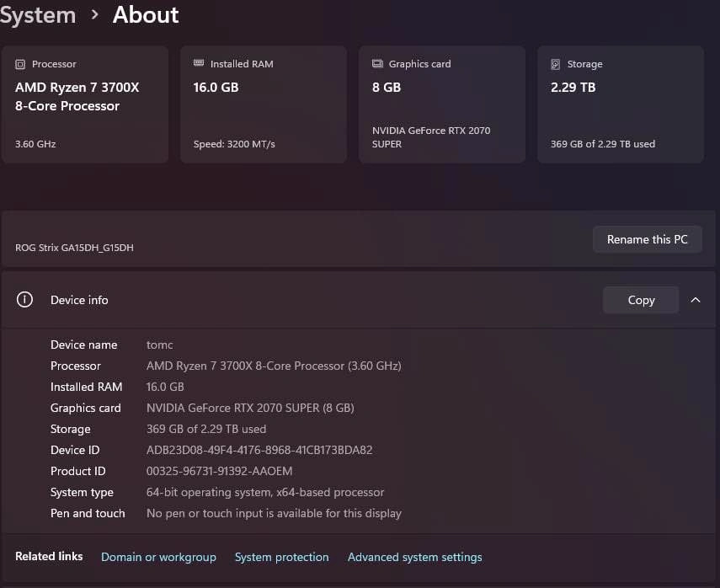Collapse the Device info section chevron
Image resolution: width=720 pixels, height=588 pixels.
tap(696, 300)
